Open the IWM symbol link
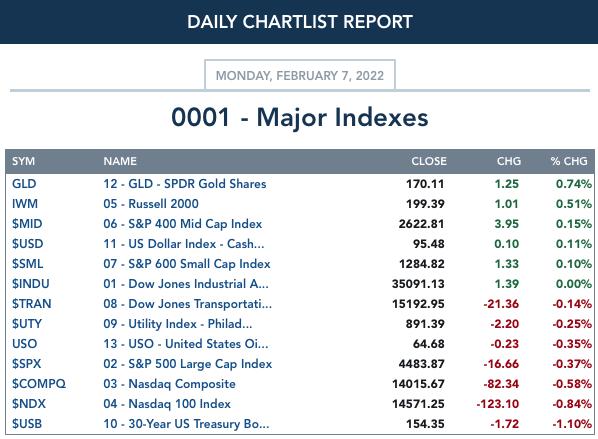This screenshot has height=439, width=598. click(x=25, y=204)
